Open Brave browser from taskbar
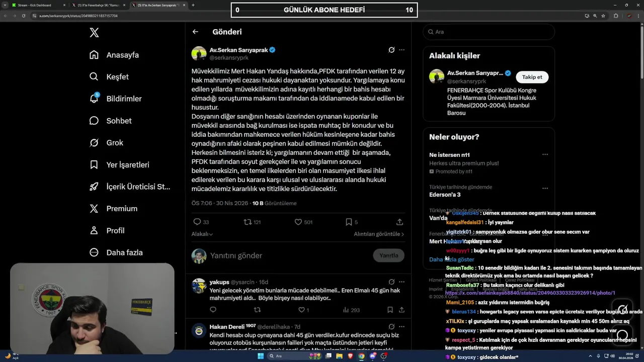 [x=351, y=356]
